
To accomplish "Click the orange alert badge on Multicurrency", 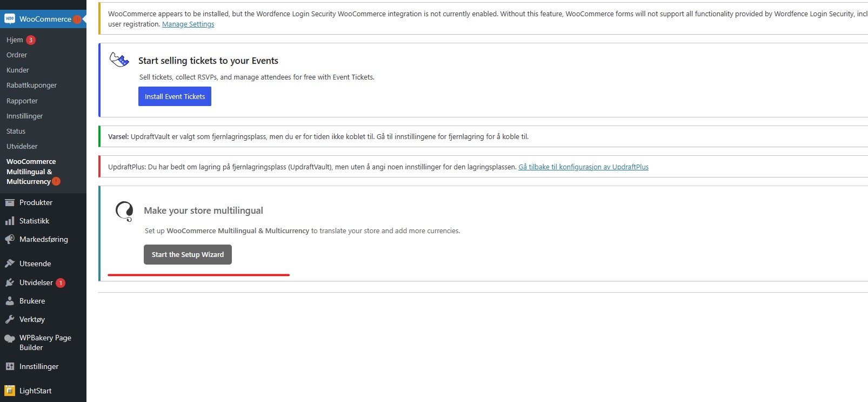I will pos(56,181).
